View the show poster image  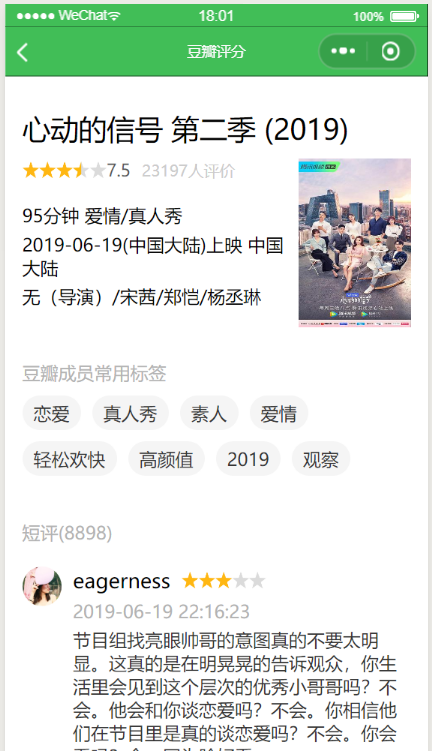[354, 242]
